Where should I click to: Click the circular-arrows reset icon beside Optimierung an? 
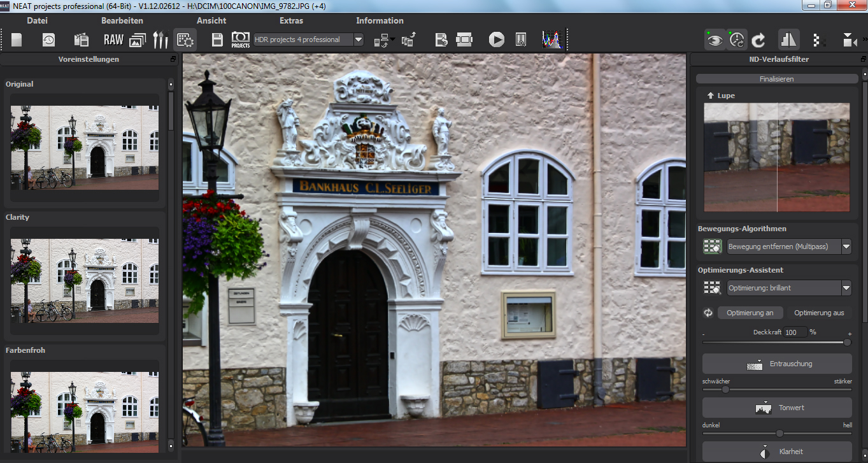click(708, 313)
